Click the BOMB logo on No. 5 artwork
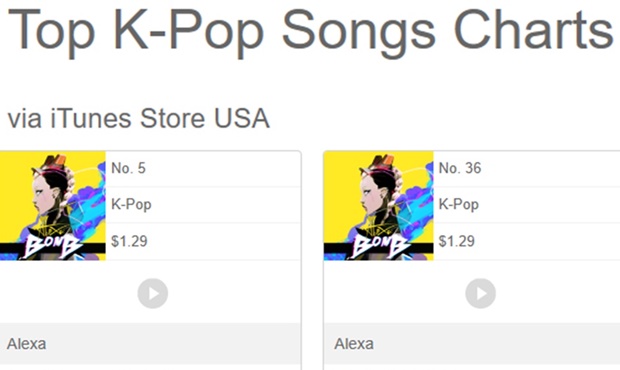This screenshot has width=620, height=370. pos(53,246)
